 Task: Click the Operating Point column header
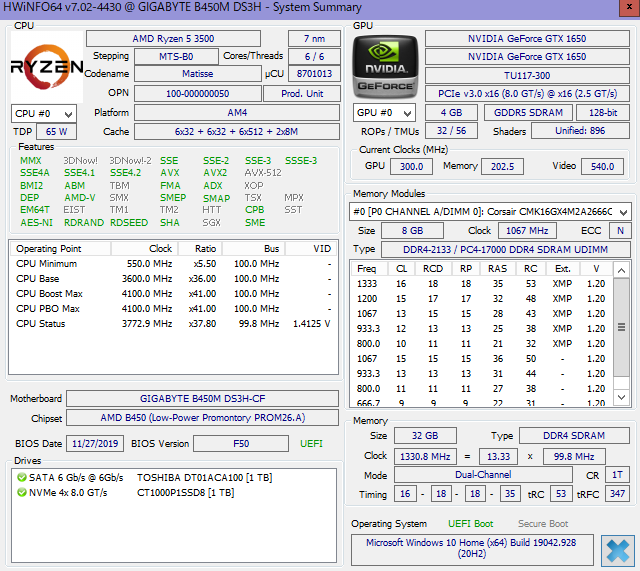click(49, 248)
